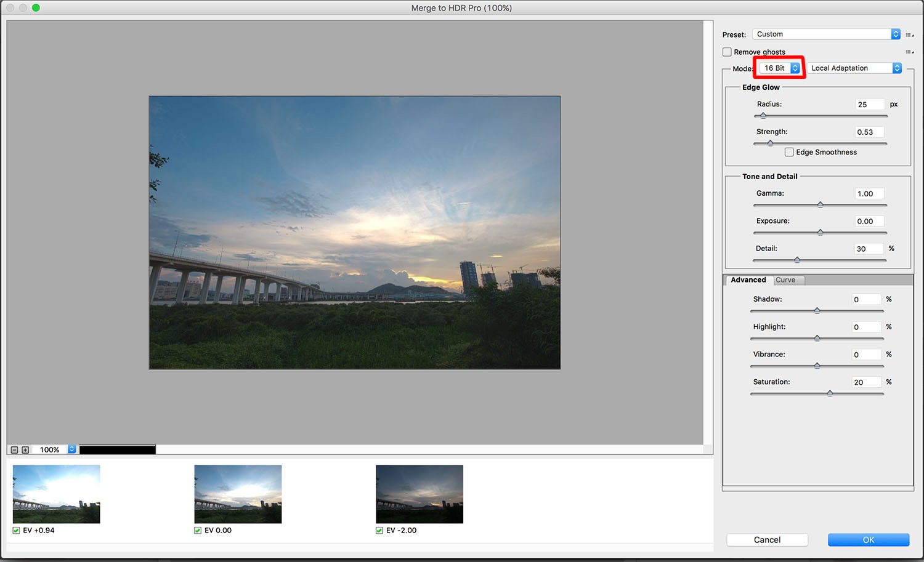Zoom in using the plus icon
Viewport: 924px width, 562px height.
click(x=26, y=449)
